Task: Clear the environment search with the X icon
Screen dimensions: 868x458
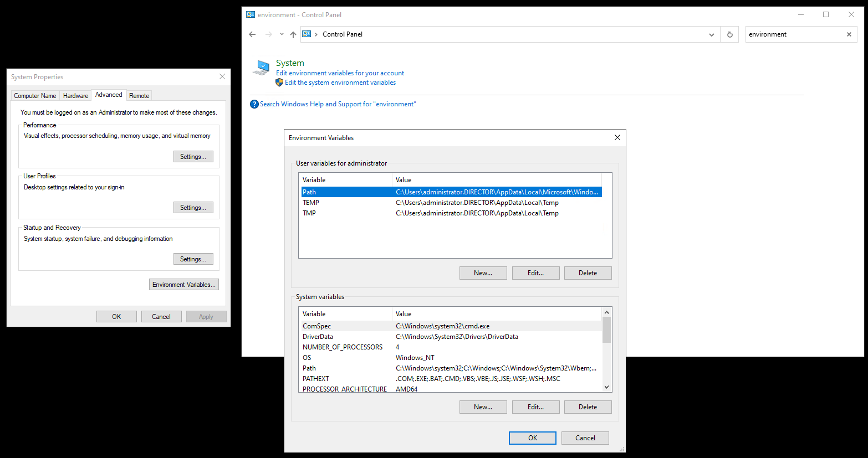Action: [849, 34]
